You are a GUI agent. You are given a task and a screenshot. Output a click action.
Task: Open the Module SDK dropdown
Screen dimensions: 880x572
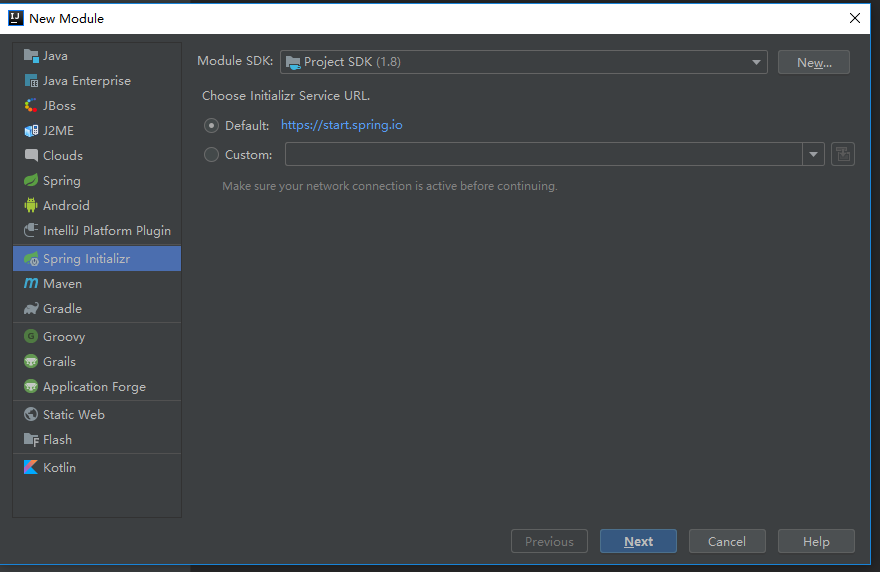[x=524, y=62]
